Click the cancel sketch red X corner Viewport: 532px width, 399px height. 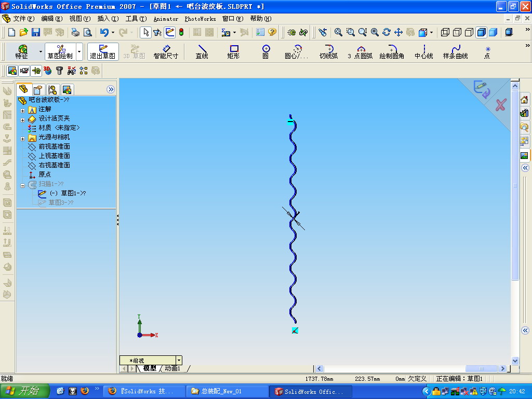(x=501, y=105)
